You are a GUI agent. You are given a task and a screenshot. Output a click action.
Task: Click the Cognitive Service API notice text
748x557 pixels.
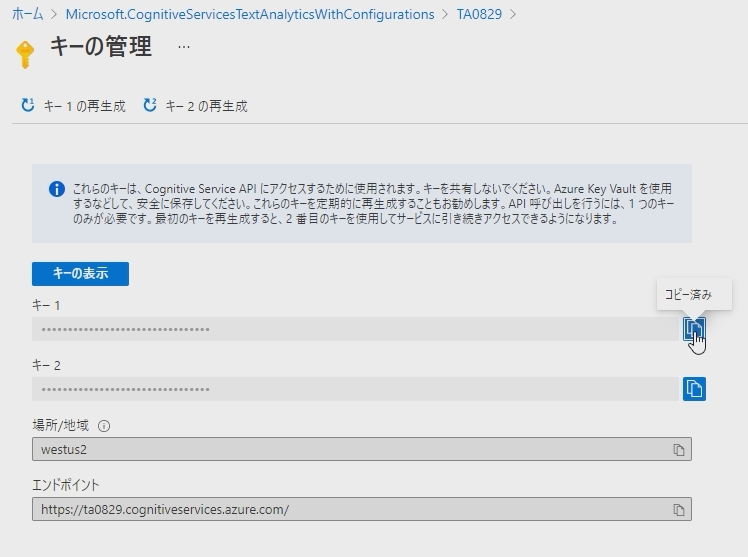coord(373,204)
